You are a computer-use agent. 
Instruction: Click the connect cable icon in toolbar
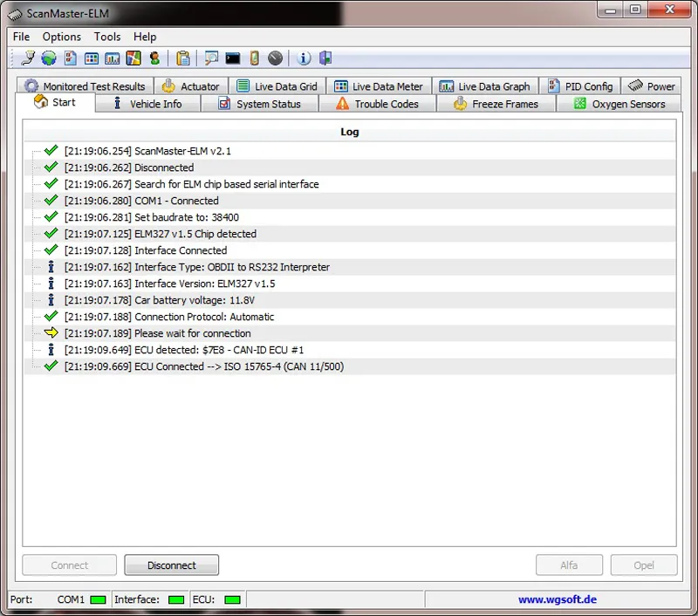click(x=28, y=58)
